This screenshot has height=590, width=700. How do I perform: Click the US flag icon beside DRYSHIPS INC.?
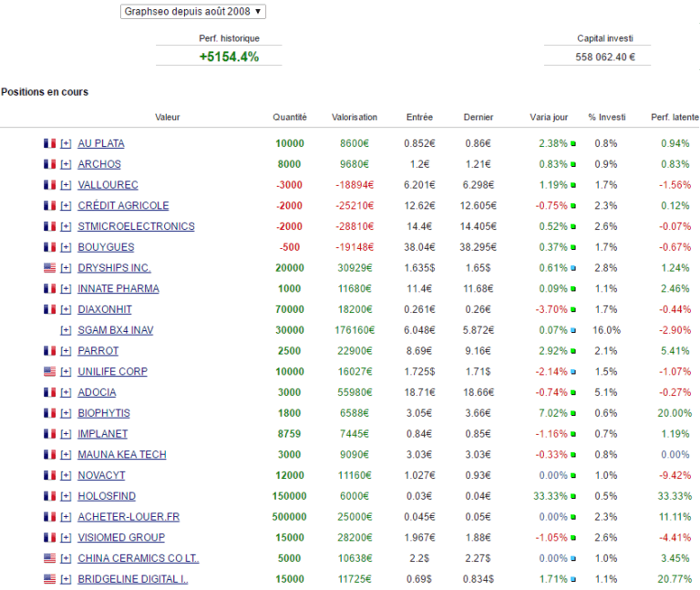49,268
